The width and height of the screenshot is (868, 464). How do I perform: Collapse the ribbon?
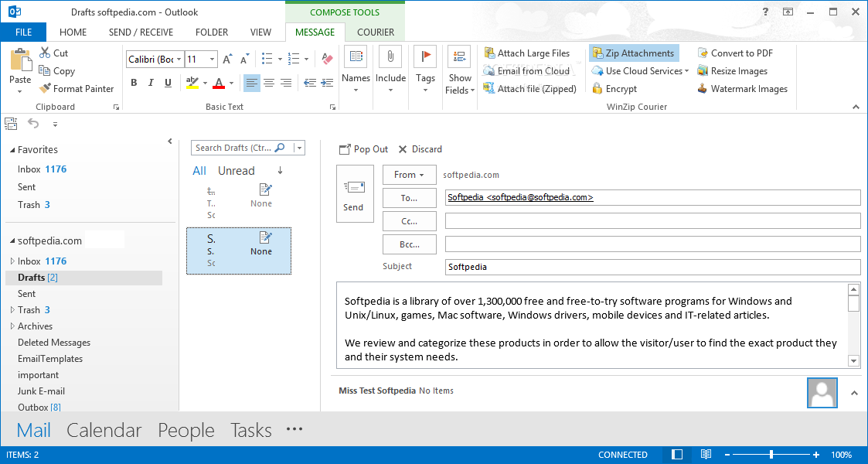[x=856, y=107]
